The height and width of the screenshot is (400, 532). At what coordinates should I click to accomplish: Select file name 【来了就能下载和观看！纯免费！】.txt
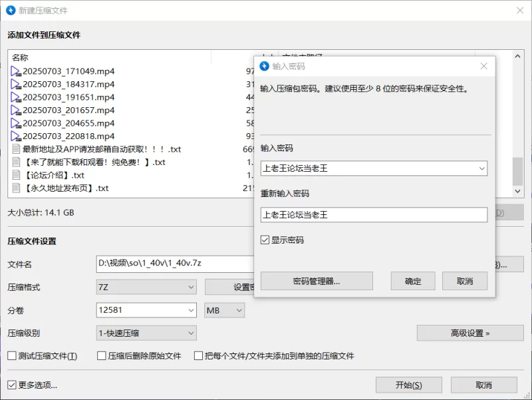tap(94, 162)
